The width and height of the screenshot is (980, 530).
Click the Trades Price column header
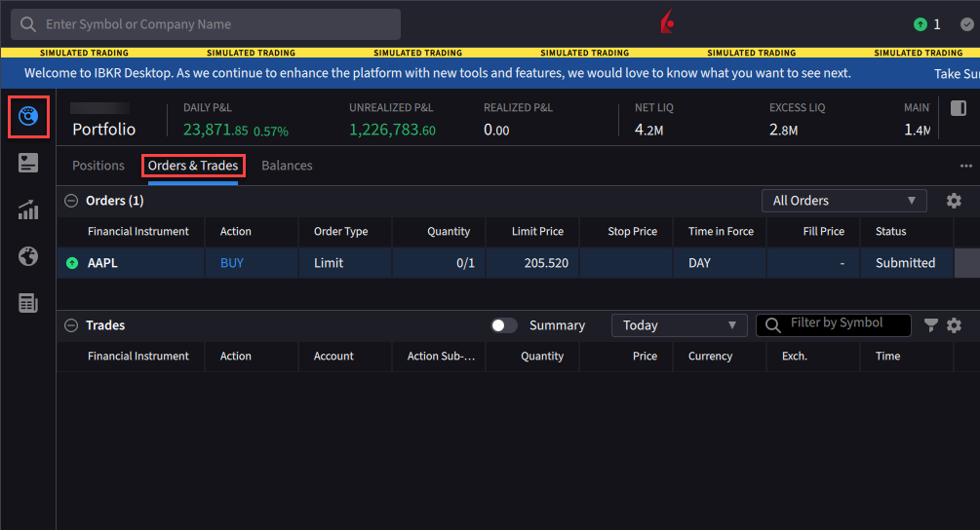pyautogui.click(x=645, y=356)
